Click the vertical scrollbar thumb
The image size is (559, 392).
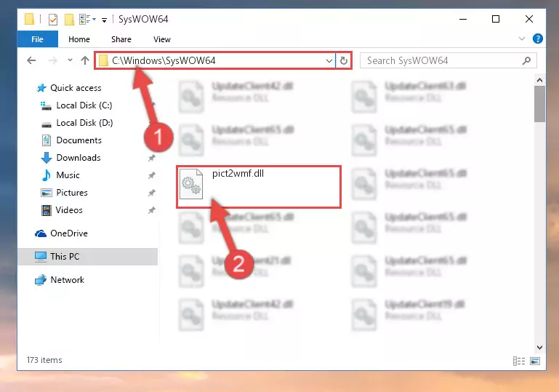539,104
